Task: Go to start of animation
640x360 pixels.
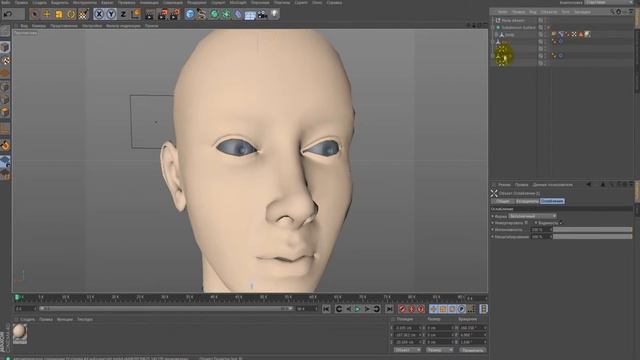Action: (x=326, y=309)
